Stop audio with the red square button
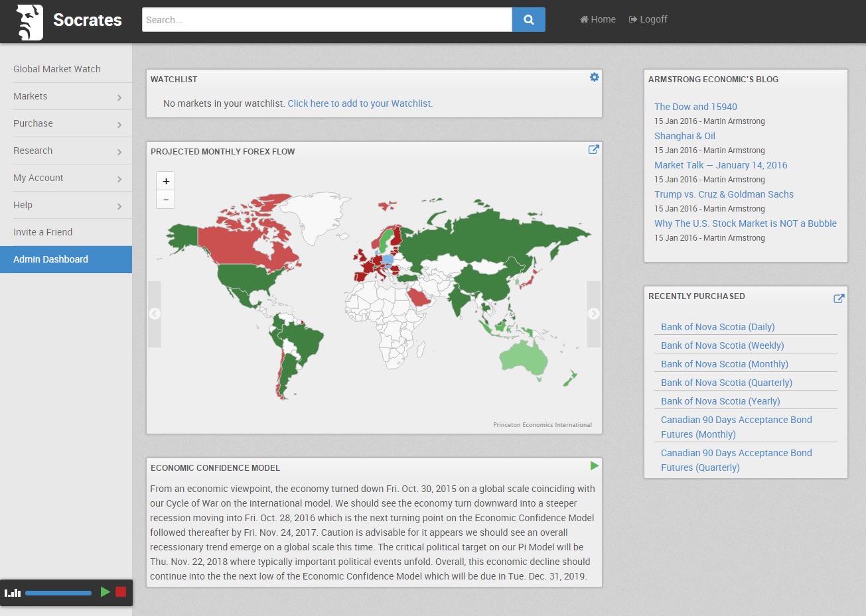This screenshot has height=616, width=866. tap(121, 592)
